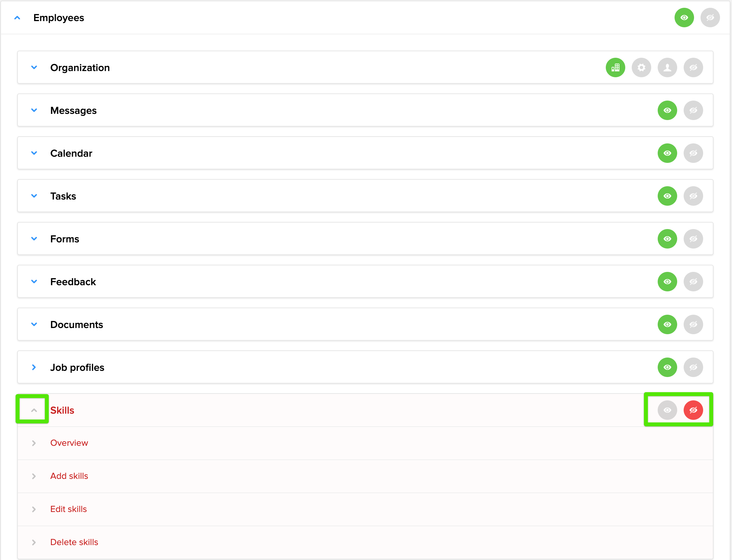The height and width of the screenshot is (560, 732).
Task: Click the Messages visible eye icon
Action: click(x=667, y=110)
